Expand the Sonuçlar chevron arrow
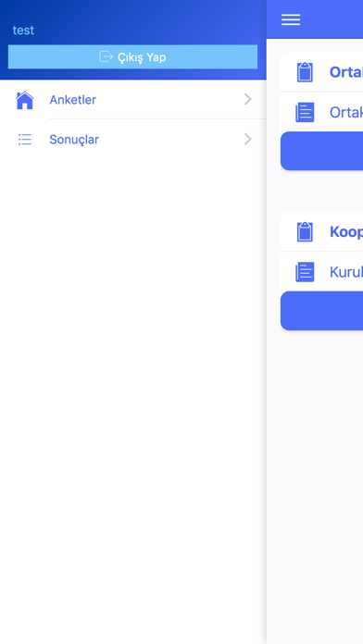 coord(247,139)
